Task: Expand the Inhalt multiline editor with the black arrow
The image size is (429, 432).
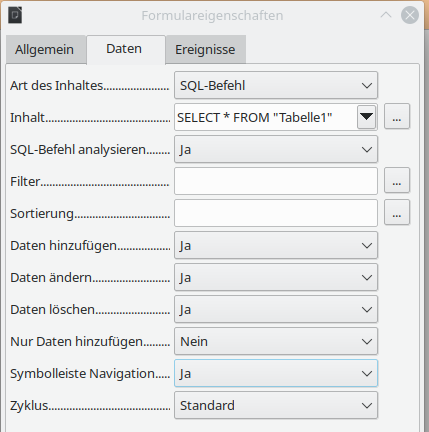Action: coord(366,117)
